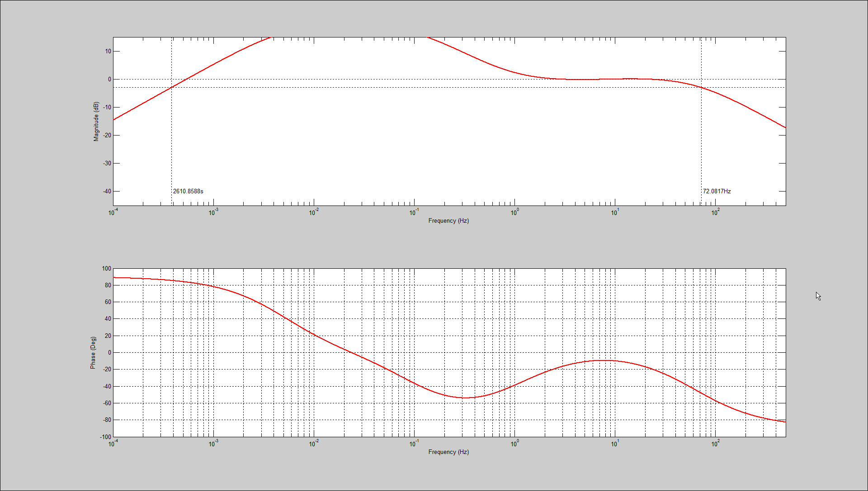Select 10^-2 frequency tick under phase plot
Screen dimensions: 868x491
(x=314, y=444)
